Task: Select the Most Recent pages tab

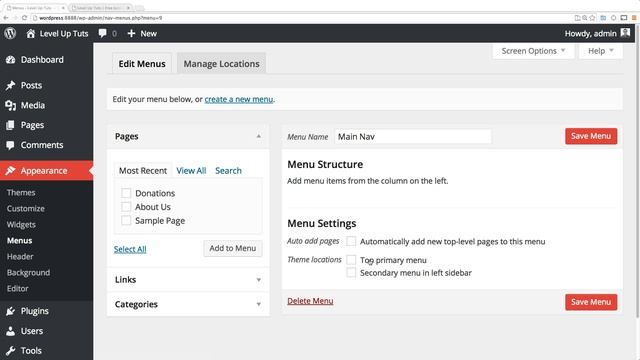Action: pos(143,171)
